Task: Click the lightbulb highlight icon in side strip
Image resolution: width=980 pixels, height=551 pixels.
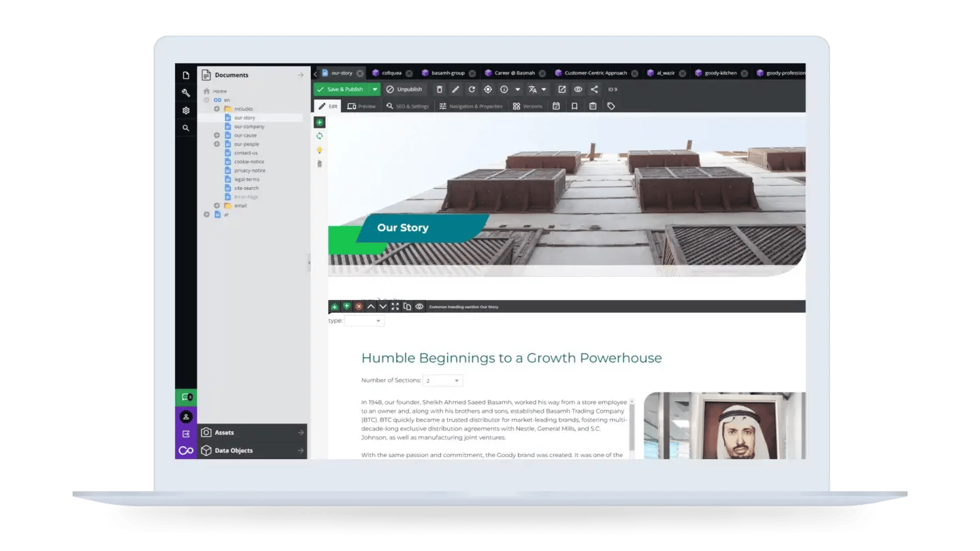Action: click(x=320, y=150)
